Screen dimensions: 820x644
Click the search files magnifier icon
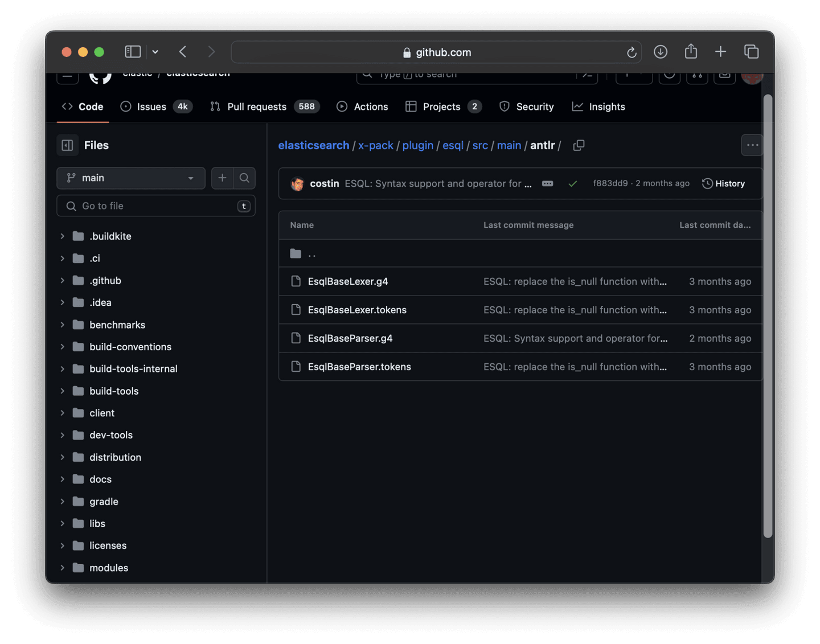click(x=244, y=178)
